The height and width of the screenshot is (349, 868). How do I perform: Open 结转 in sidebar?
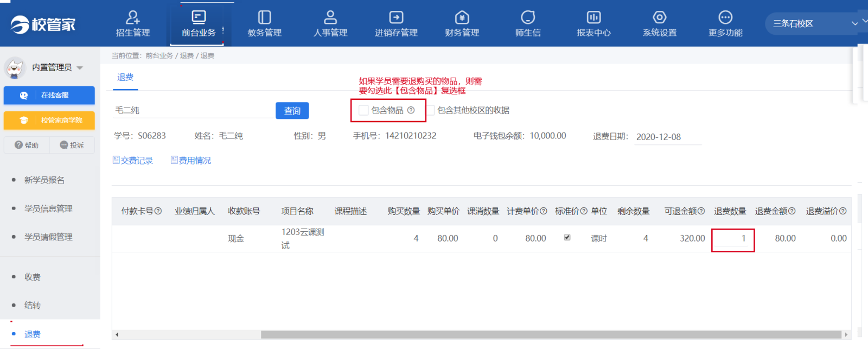point(33,305)
